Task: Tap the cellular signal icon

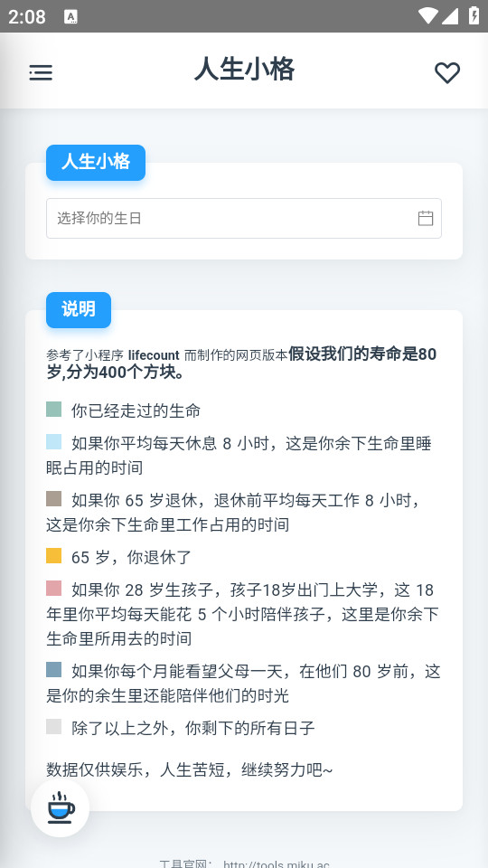Action: 449,16
